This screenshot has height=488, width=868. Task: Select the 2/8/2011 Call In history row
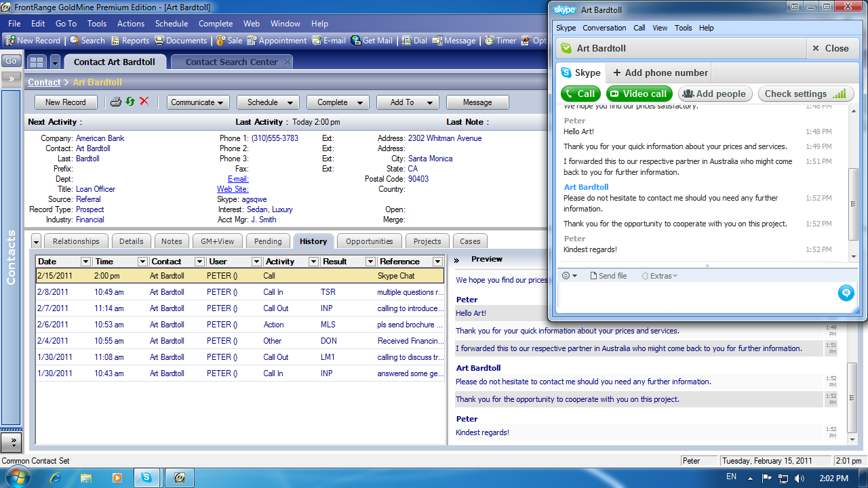coord(240,292)
